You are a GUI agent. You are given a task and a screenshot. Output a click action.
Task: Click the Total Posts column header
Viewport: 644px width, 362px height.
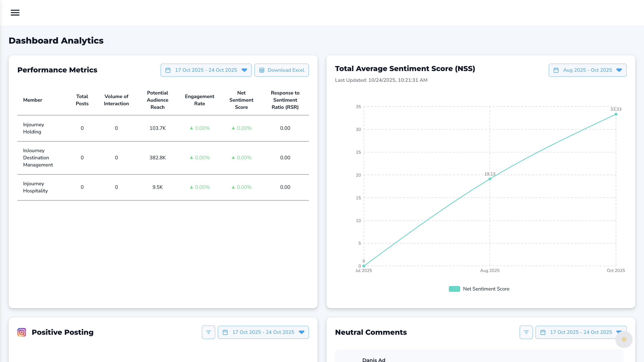coord(82,100)
